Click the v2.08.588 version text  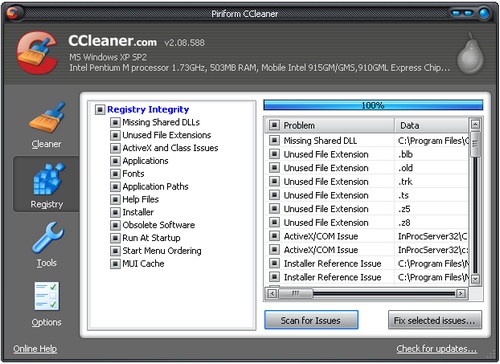(184, 43)
